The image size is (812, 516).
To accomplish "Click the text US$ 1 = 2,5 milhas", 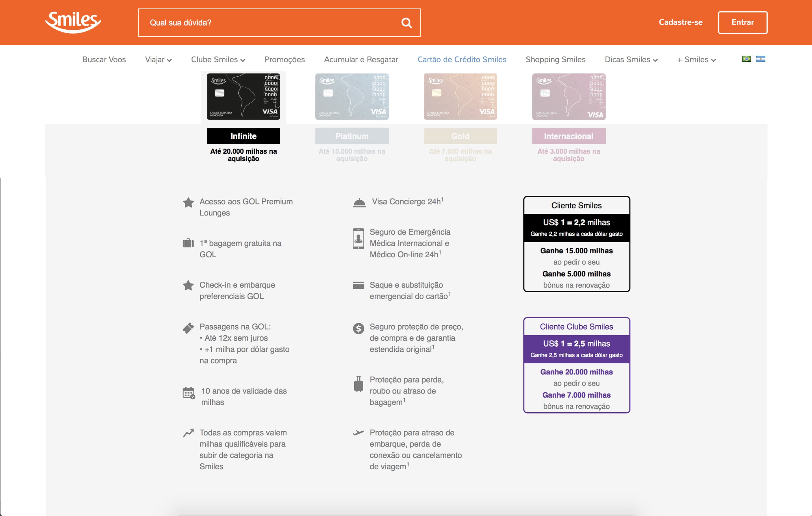I will pyautogui.click(x=577, y=344).
